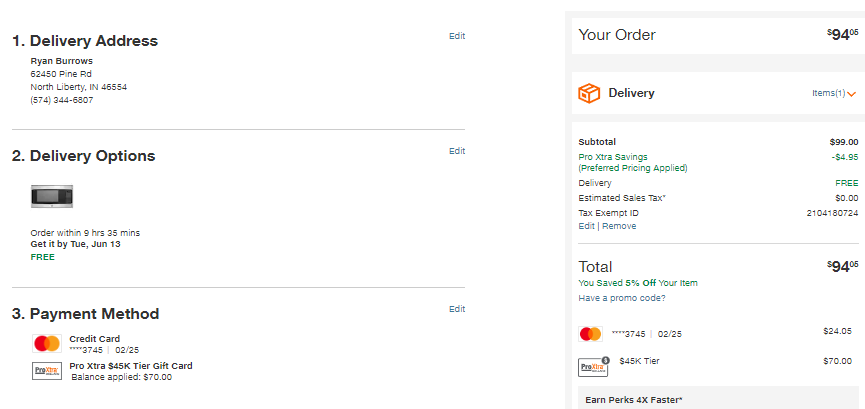The height and width of the screenshot is (409, 865).
Task: Click the Mastercard logo in Payment Method
Action: (x=47, y=343)
